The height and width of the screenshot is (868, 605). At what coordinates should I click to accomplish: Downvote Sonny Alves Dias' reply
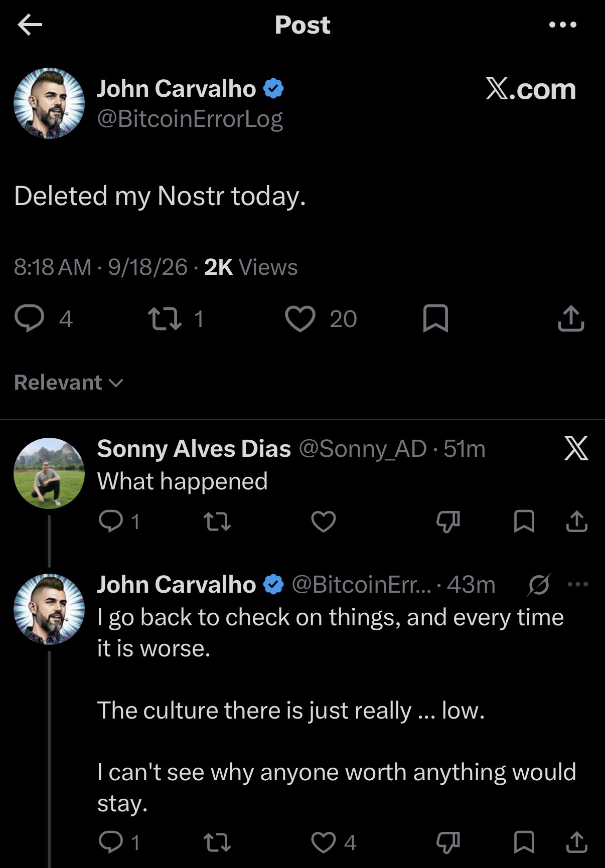tap(448, 522)
